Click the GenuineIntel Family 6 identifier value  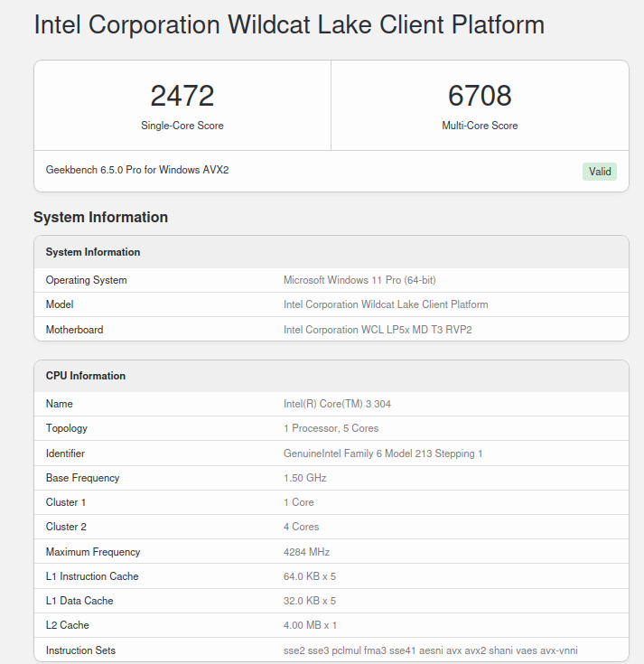tap(383, 454)
